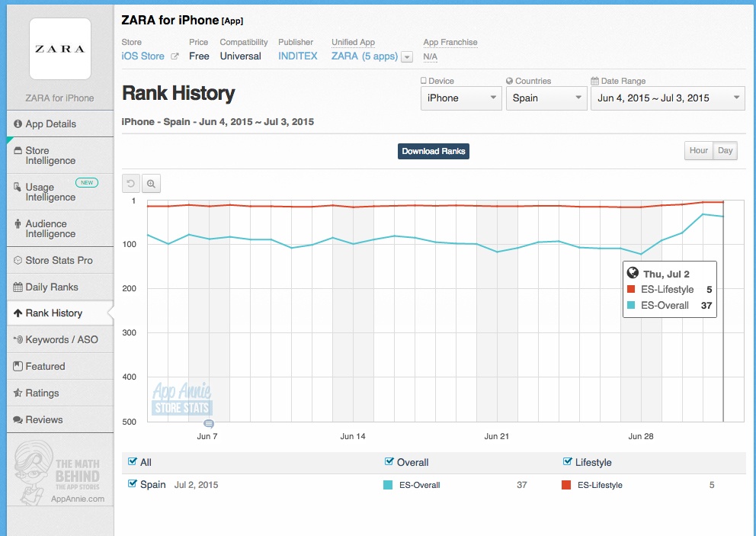Open App Details in the sidebar
This screenshot has height=536, width=756.
tap(60, 124)
